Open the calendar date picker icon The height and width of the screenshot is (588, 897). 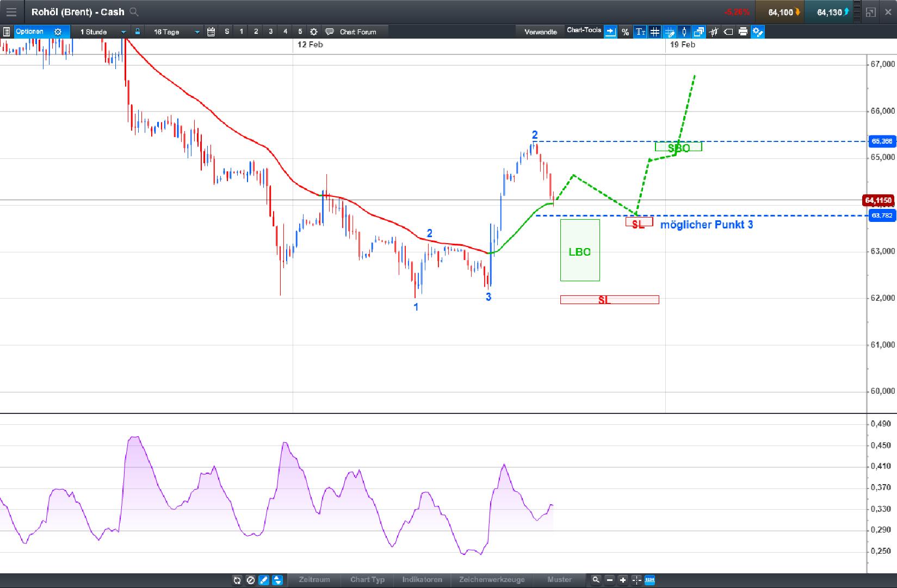point(211,32)
